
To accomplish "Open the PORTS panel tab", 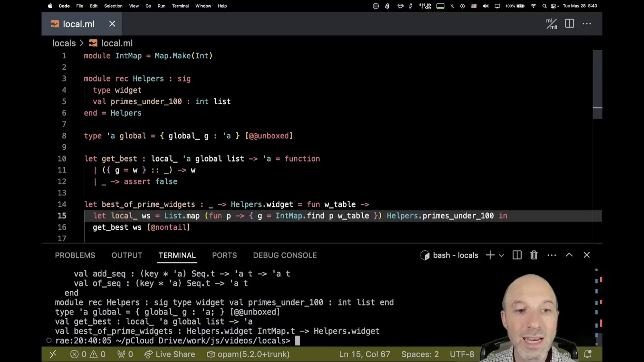I will point(225,255).
